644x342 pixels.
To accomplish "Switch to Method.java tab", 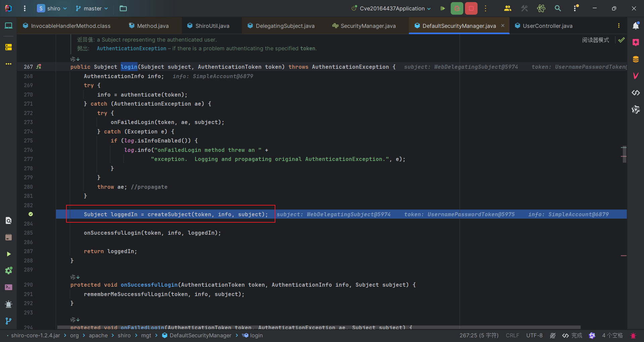I will tap(149, 26).
